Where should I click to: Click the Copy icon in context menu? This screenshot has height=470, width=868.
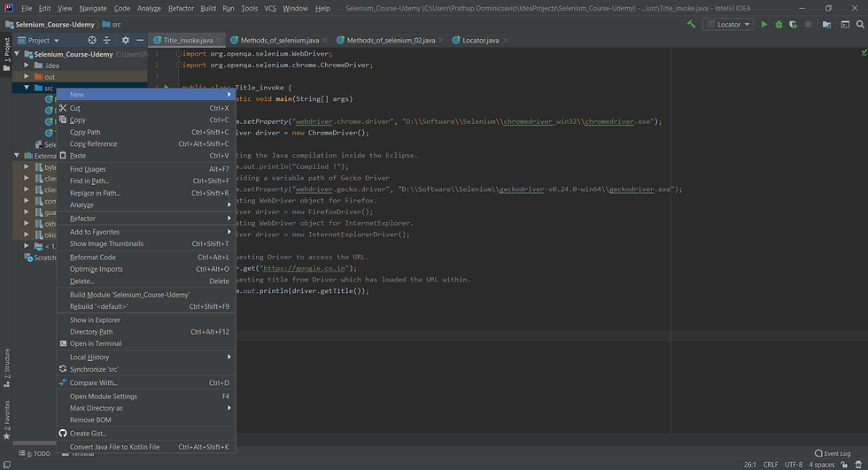click(63, 119)
